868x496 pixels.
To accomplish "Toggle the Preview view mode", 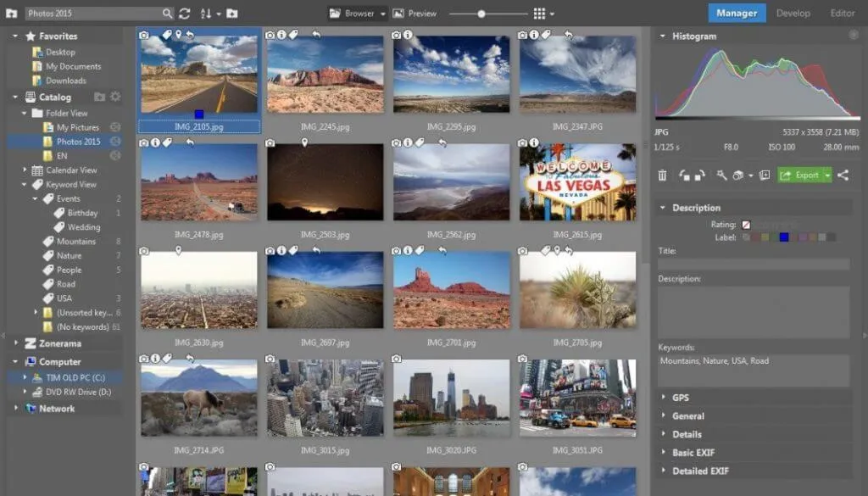I will click(x=415, y=14).
